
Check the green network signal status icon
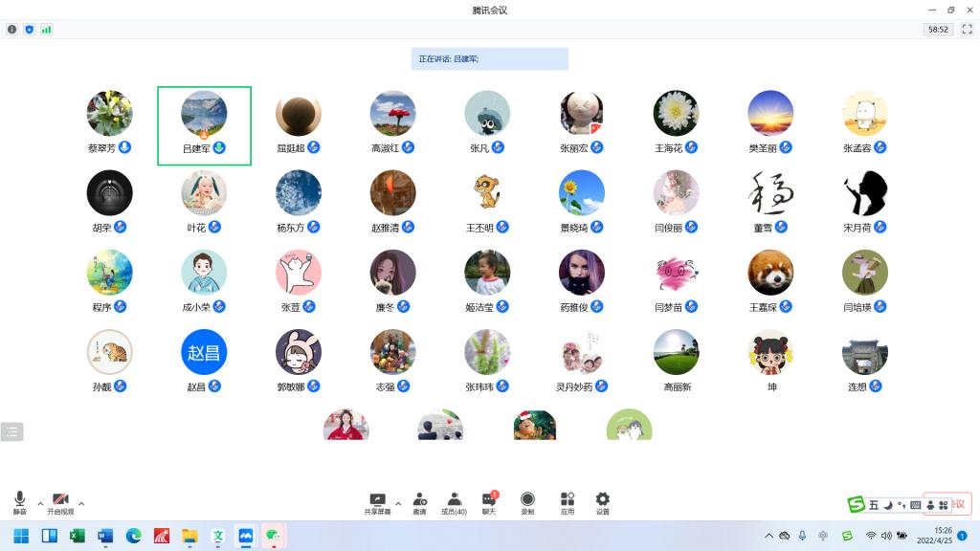coord(46,30)
